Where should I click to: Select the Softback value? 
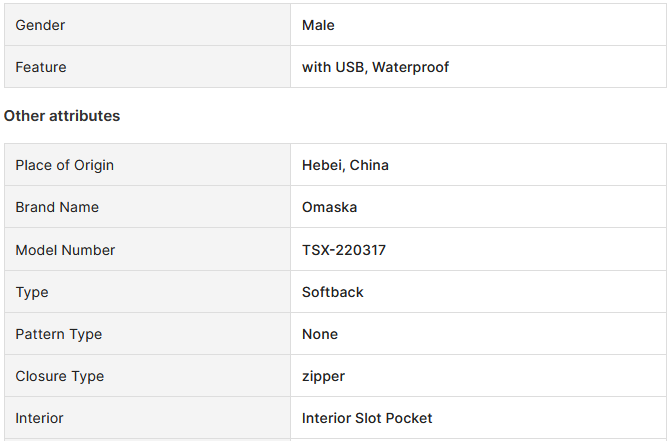click(x=333, y=292)
